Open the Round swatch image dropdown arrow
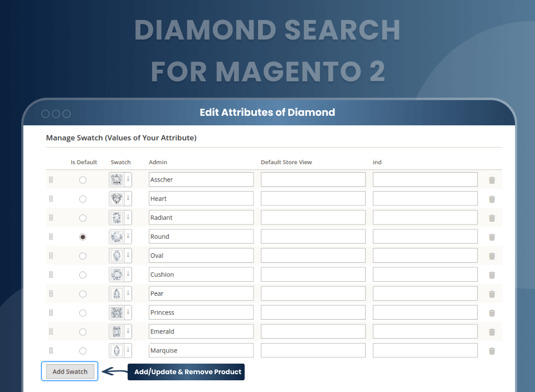Image resolution: width=535 pixels, height=392 pixels. coord(128,236)
